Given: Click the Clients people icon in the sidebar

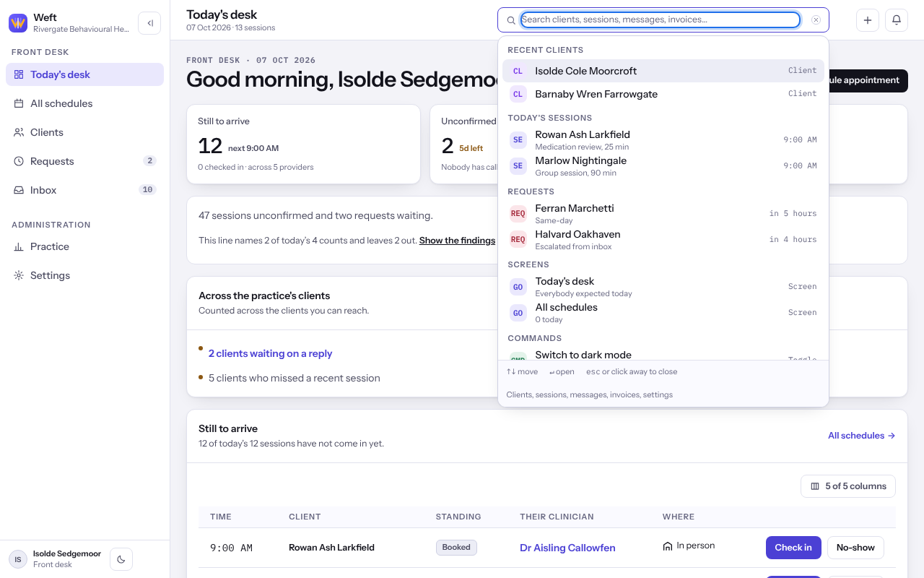Looking at the screenshot, I should 19,132.
